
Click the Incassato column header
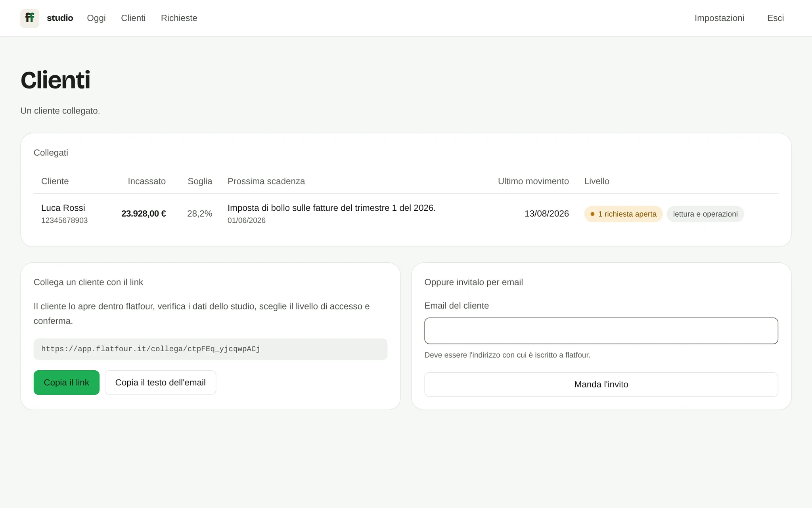tap(147, 181)
